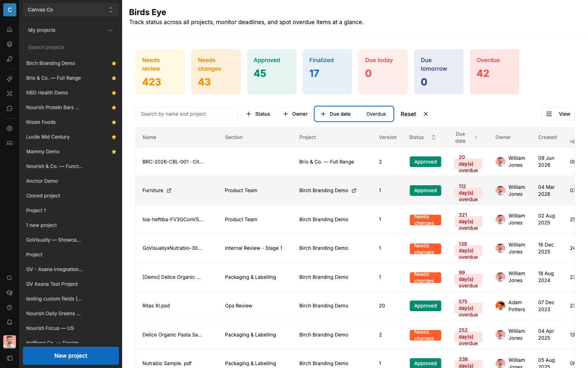Filter by the Overdue 42 card

pyautogui.click(x=494, y=72)
